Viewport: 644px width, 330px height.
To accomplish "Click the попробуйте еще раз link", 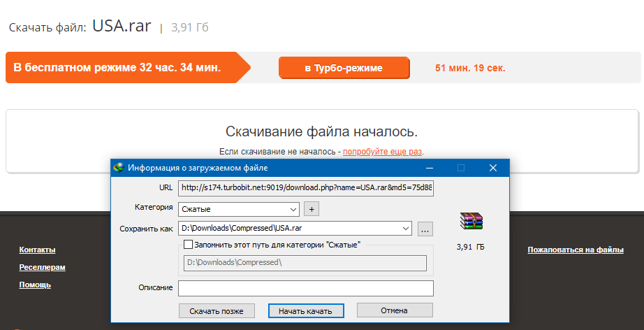I will 382,152.
